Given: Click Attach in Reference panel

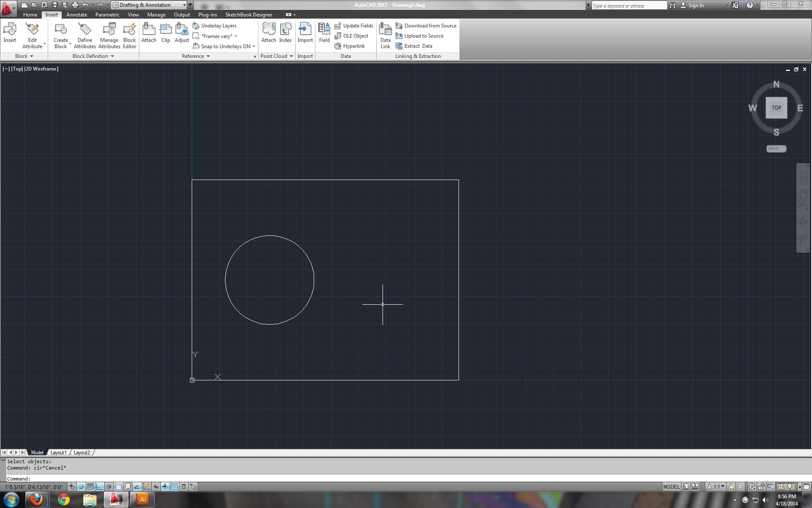Looking at the screenshot, I should (x=149, y=33).
